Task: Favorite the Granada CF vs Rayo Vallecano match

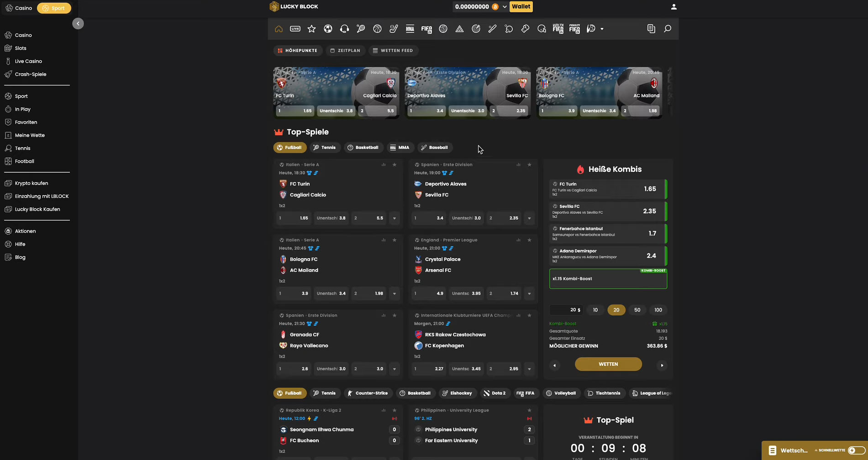Action: click(395, 315)
